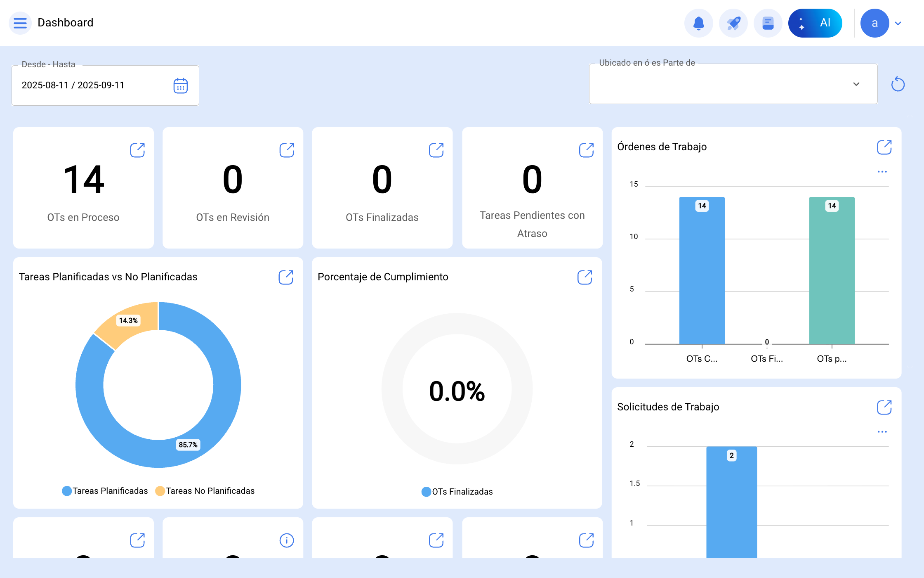The width and height of the screenshot is (924, 578).
Task: Open the AI assistant button
Action: [x=815, y=23]
